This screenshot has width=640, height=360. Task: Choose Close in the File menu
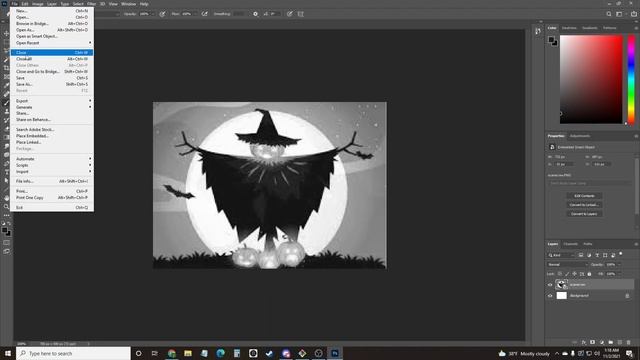point(52,53)
